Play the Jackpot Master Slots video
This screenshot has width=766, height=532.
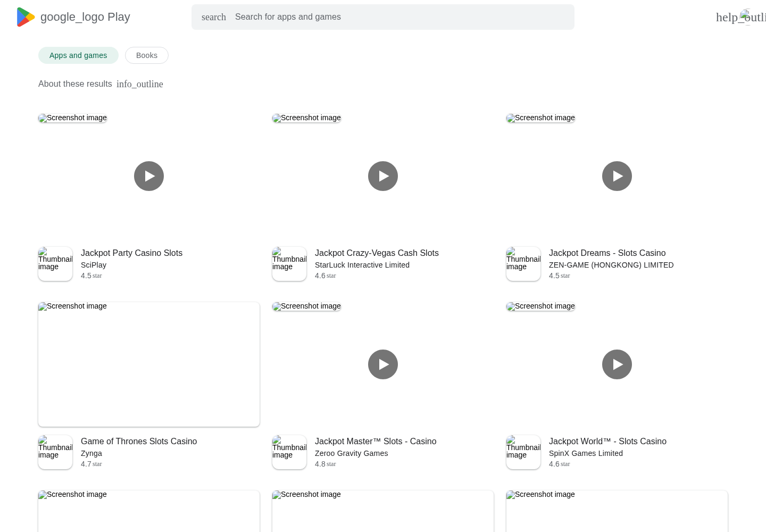click(383, 364)
